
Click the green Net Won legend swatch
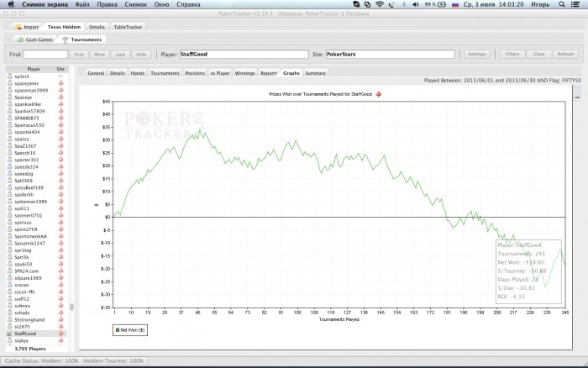click(x=118, y=330)
